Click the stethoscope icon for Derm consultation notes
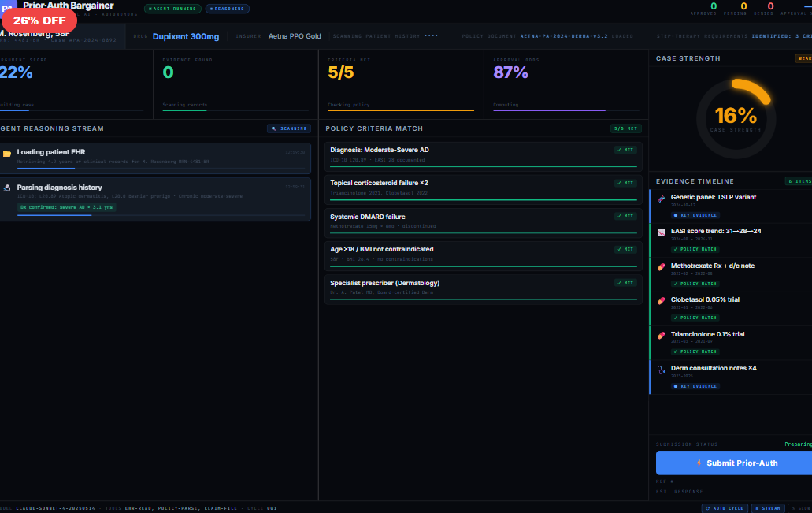 pyautogui.click(x=662, y=369)
